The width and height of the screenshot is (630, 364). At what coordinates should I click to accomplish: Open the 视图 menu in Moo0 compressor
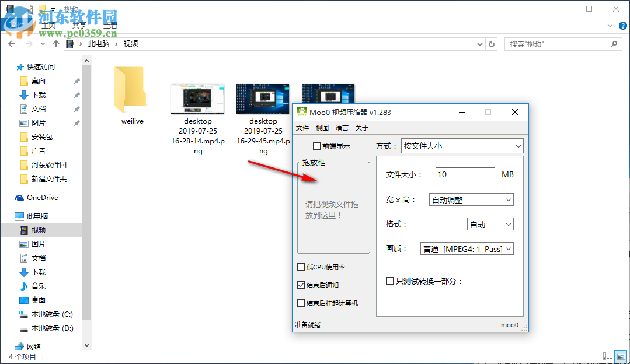322,127
